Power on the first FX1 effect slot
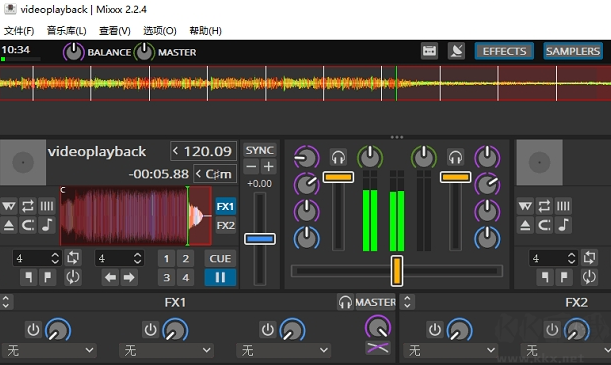Viewport: 611px width, 365px height. pyautogui.click(x=34, y=330)
